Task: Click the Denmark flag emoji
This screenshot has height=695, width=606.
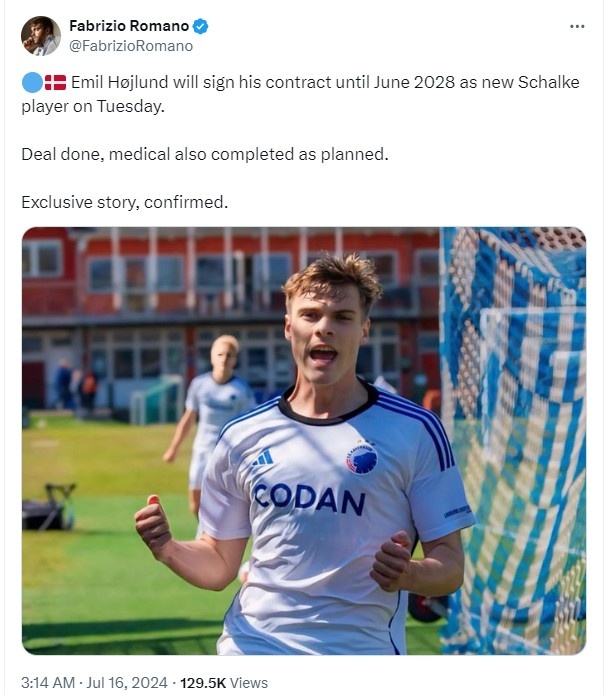Action: pyautogui.click(x=55, y=83)
